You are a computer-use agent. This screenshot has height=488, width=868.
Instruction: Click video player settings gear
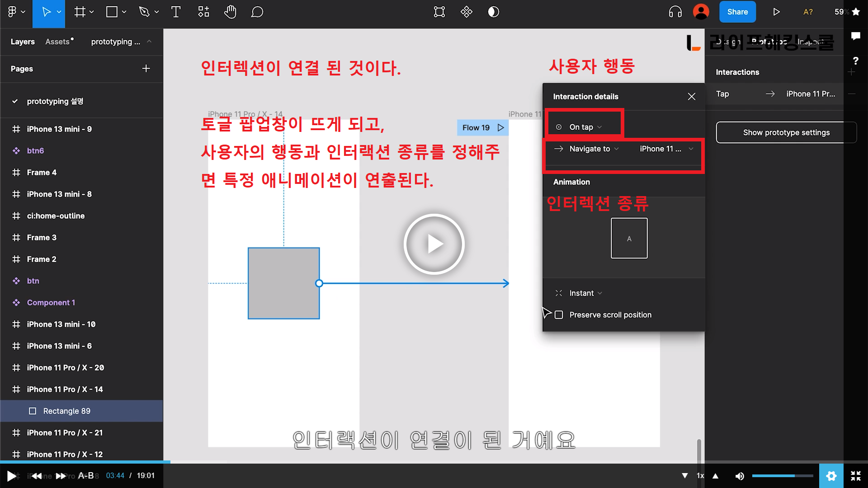(831, 476)
